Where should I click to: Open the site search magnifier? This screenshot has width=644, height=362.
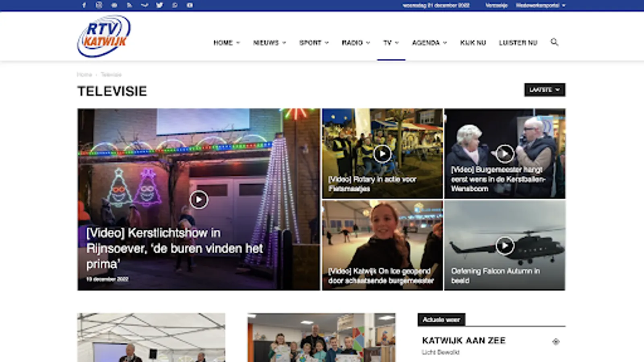point(554,42)
